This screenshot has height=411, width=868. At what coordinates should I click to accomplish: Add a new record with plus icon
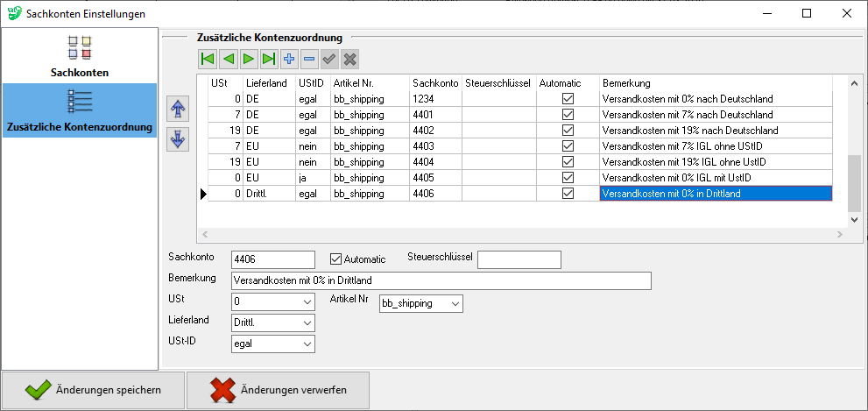pyautogui.click(x=288, y=59)
